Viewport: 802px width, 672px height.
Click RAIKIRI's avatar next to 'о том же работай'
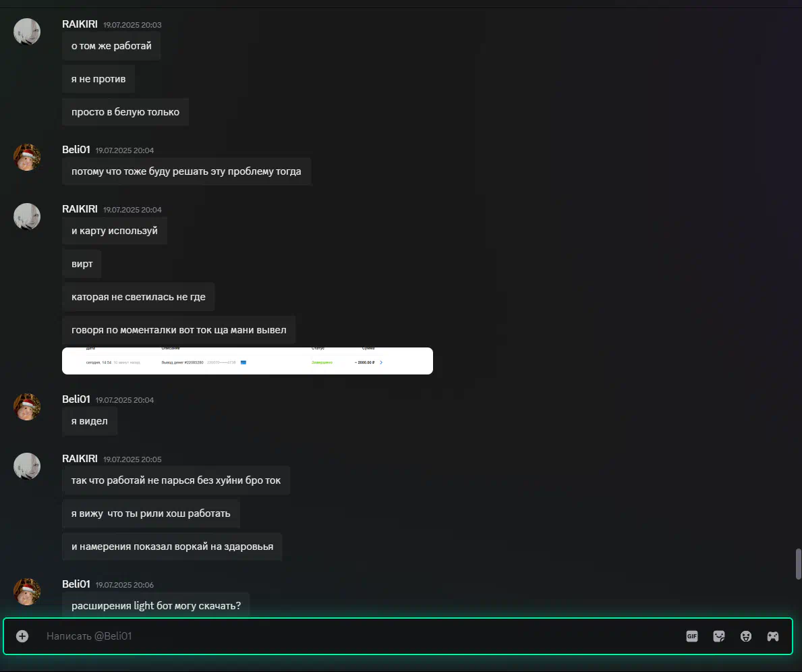(26, 32)
